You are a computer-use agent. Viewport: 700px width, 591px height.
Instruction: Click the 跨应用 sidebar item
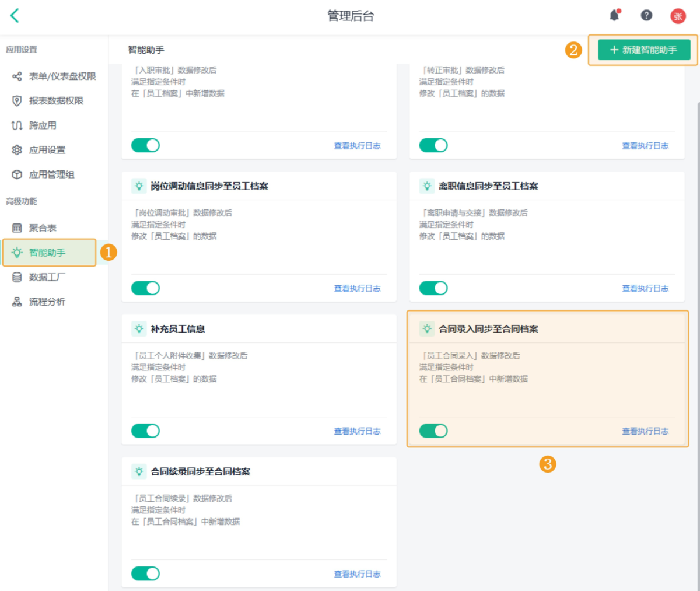click(43, 125)
